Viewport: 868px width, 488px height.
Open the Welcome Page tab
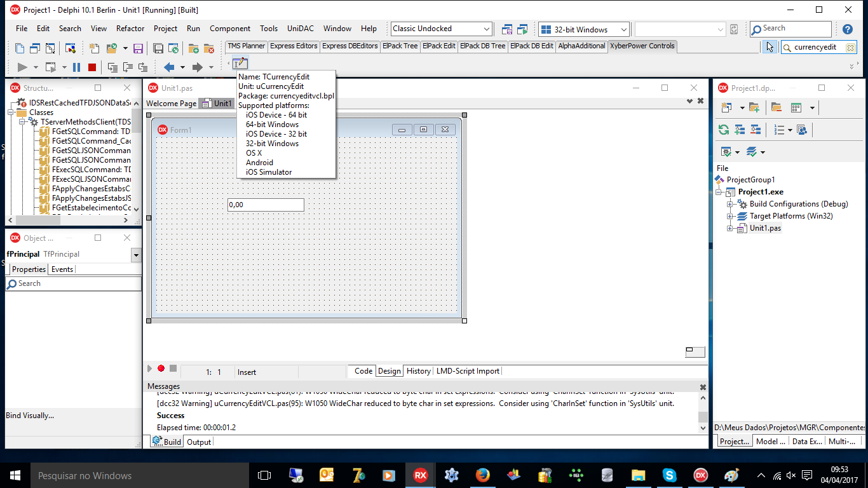point(172,104)
